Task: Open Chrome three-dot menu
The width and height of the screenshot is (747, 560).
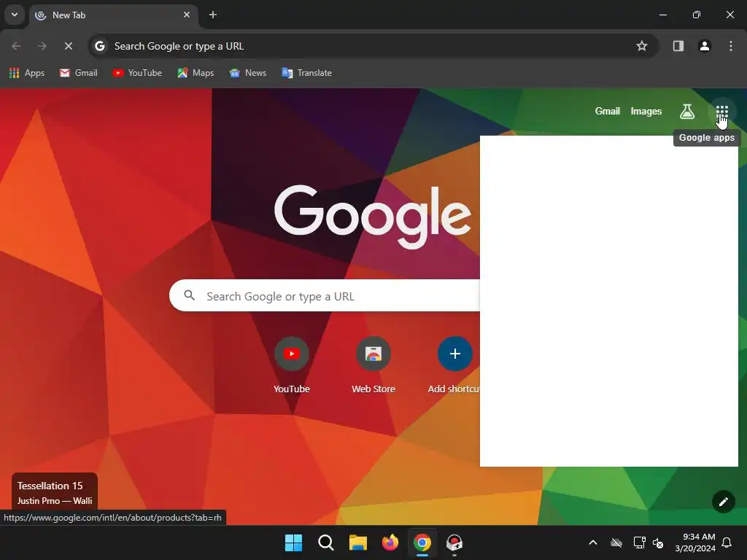Action: coord(730,46)
